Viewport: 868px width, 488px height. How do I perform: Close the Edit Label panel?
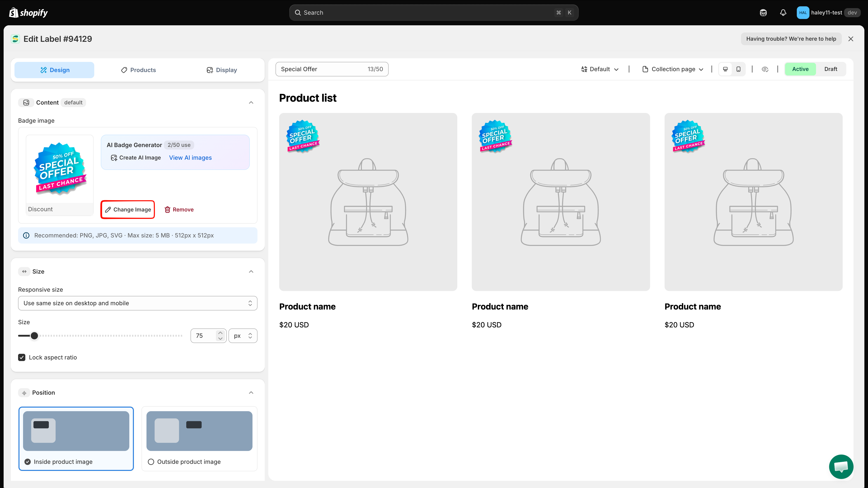(851, 39)
